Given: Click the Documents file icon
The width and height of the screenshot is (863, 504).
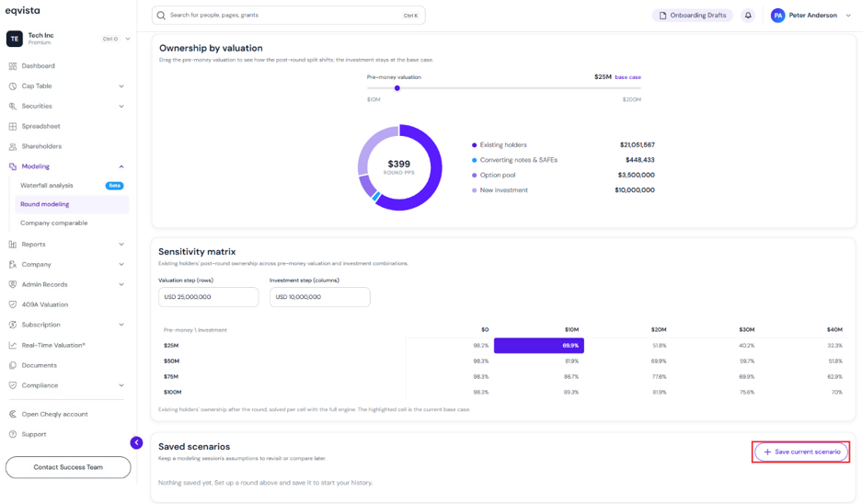Looking at the screenshot, I should 13,365.
